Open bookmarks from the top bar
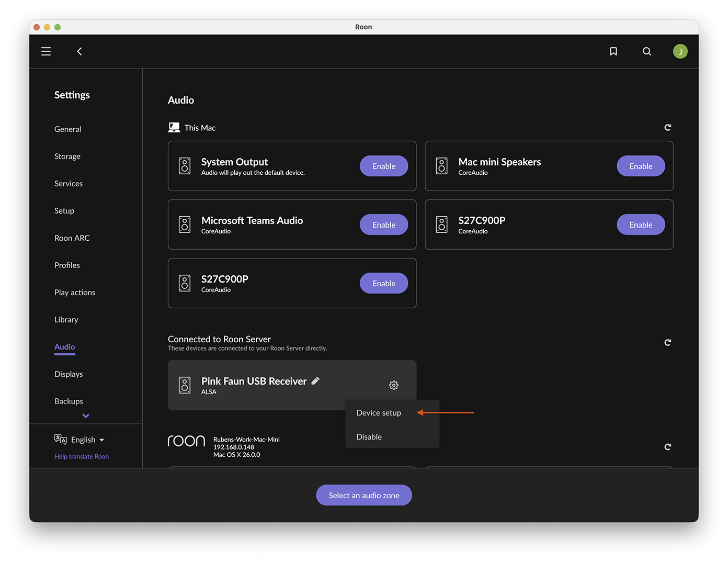 613,51
